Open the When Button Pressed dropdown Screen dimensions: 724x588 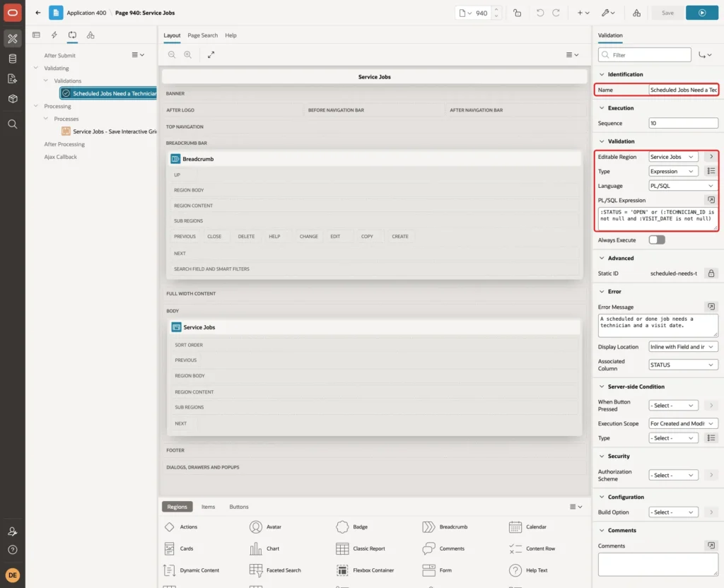coord(673,405)
